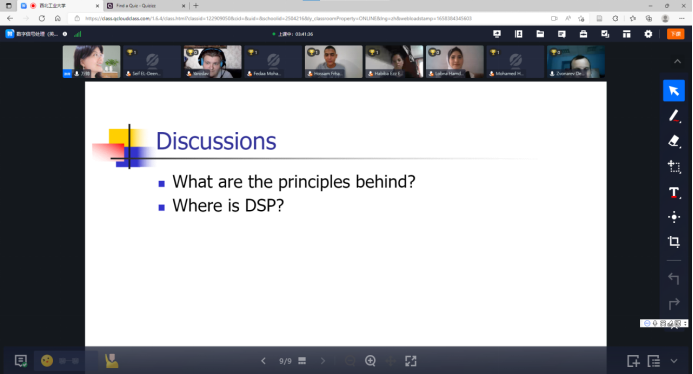Image resolution: width=693 pixels, height=374 pixels.
Task: Choose the pen drawing tool
Action: (674, 116)
